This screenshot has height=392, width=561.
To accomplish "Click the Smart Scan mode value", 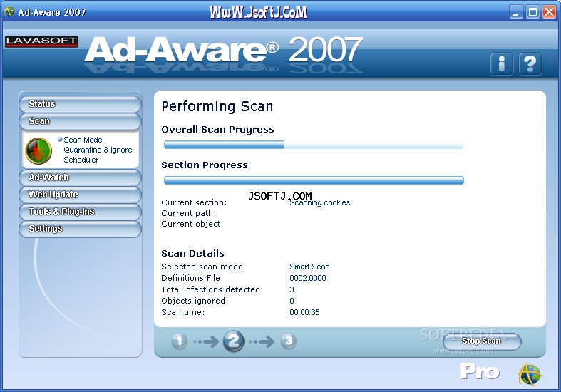I will tap(309, 267).
